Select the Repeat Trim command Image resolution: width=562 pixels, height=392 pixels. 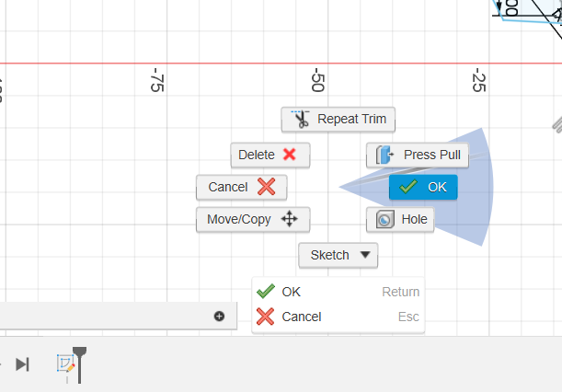pos(338,119)
